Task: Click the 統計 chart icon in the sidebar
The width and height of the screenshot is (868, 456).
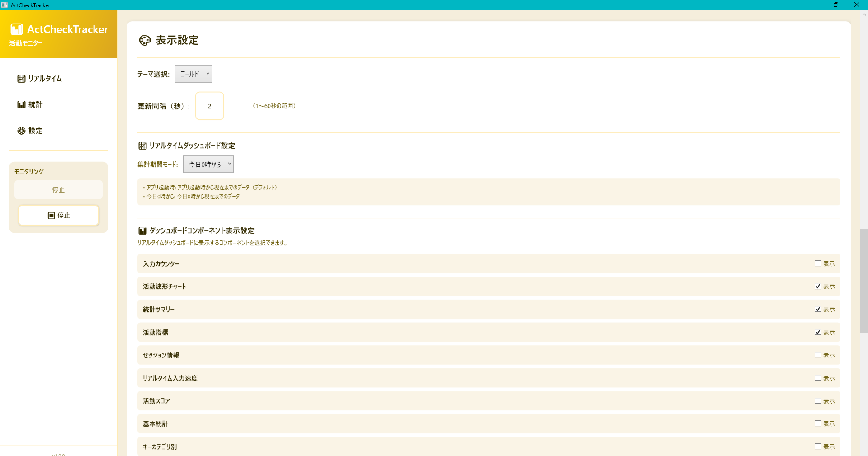Action: [21, 104]
